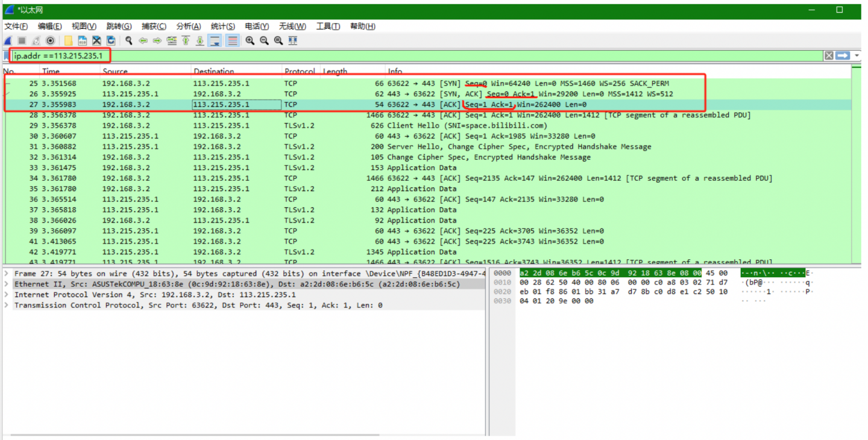Zoom out the packet text

(x=265, y=41)
